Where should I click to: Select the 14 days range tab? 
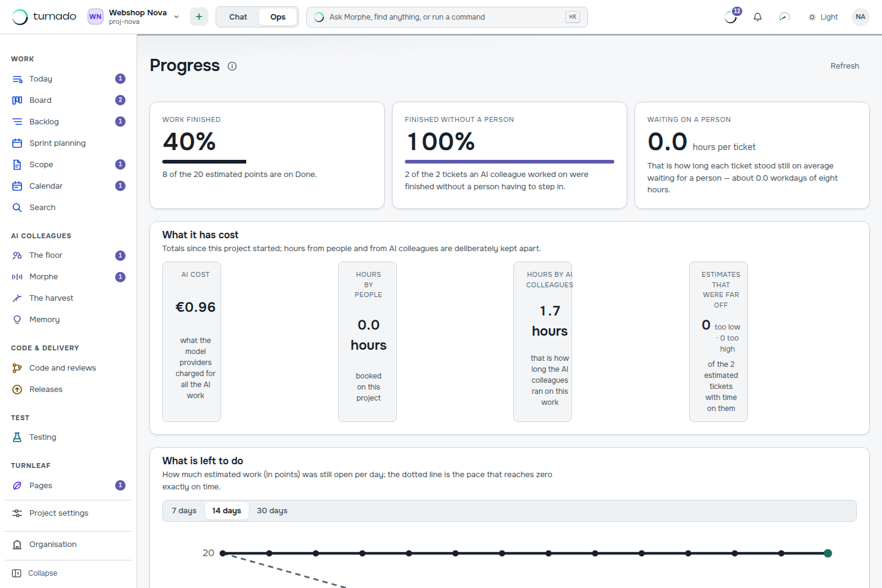pyautogui.click(x=227, y=511)
